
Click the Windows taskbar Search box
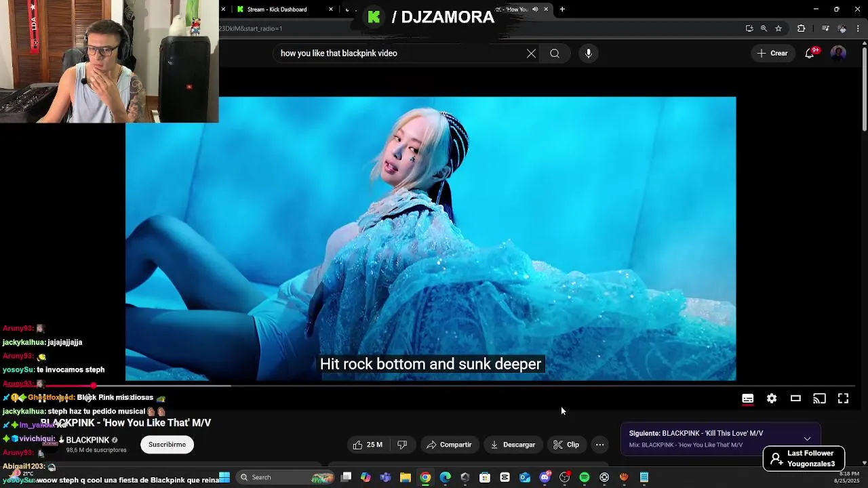(x=286, y=477)
